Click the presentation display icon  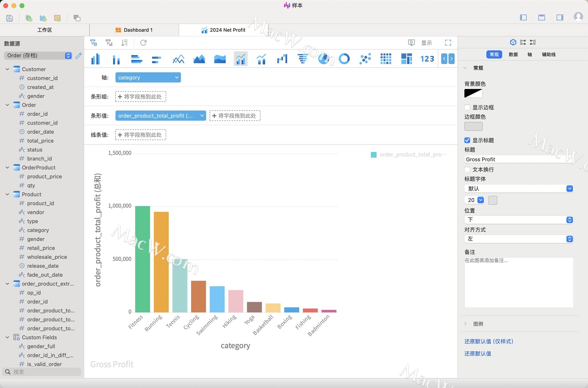[411, 43]
